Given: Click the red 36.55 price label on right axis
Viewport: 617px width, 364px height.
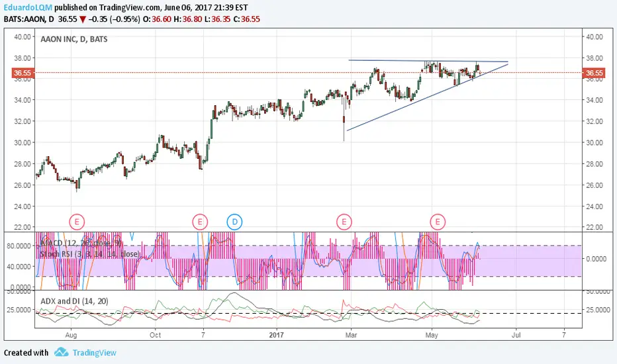Looking at the screenshot, I should 594,73.
